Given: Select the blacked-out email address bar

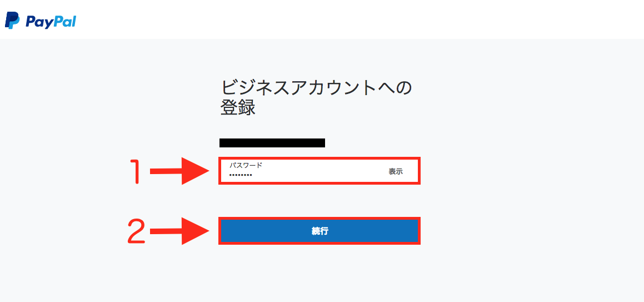Looking at the screenshot, I should pyautogui.click(x=272, y=143).
